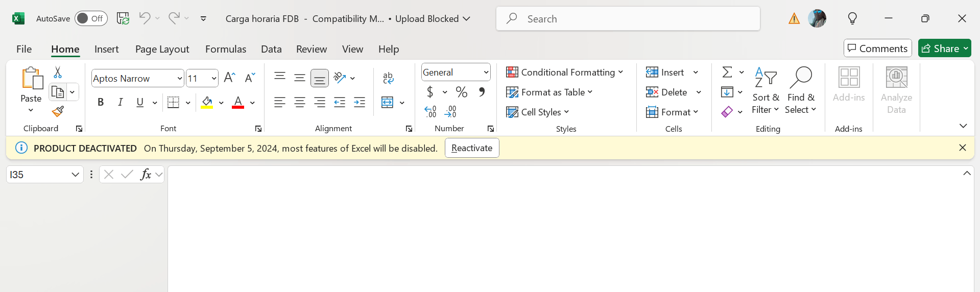Expand the formula bar
Screen dimensions: 980x292
(x=967, y=174)
